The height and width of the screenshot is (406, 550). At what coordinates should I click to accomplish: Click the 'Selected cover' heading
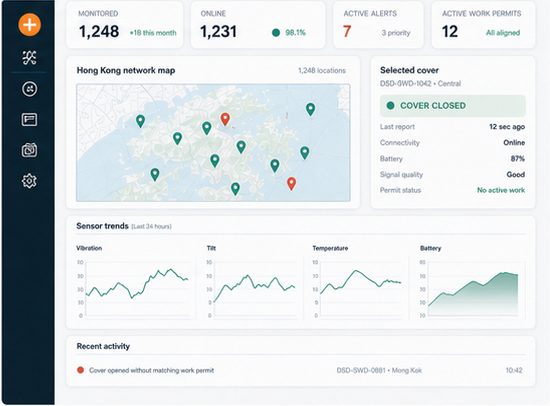coord(409,70)
